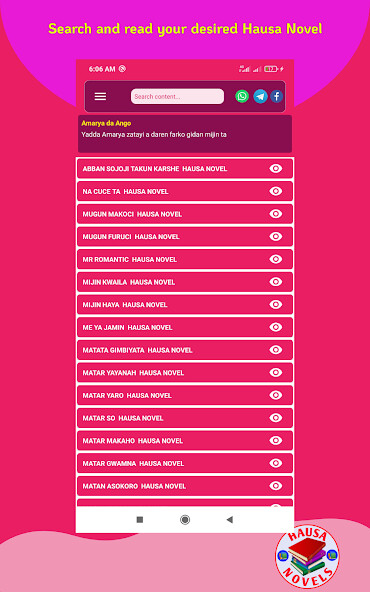The width and height of the screenshot is (370, 592).
Task: Open the Telegram channel icon
Action: click(260, 96)
